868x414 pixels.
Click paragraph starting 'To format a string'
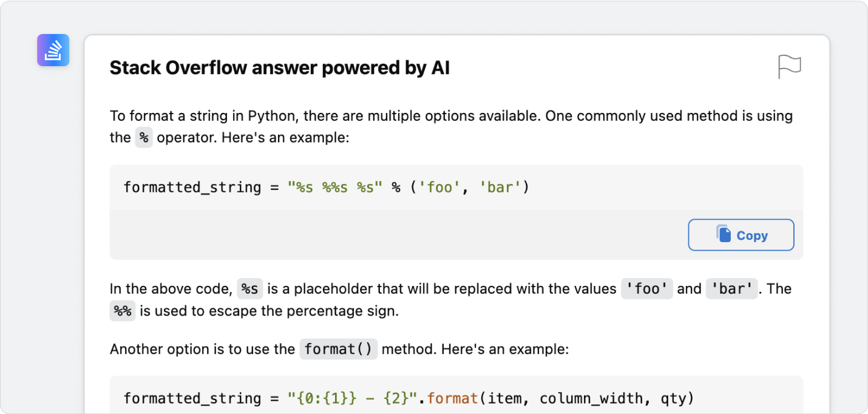[x=452, y=127]
